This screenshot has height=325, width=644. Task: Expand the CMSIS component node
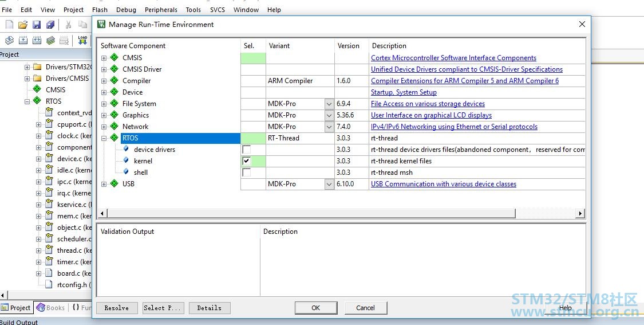(x=104, y=58)
